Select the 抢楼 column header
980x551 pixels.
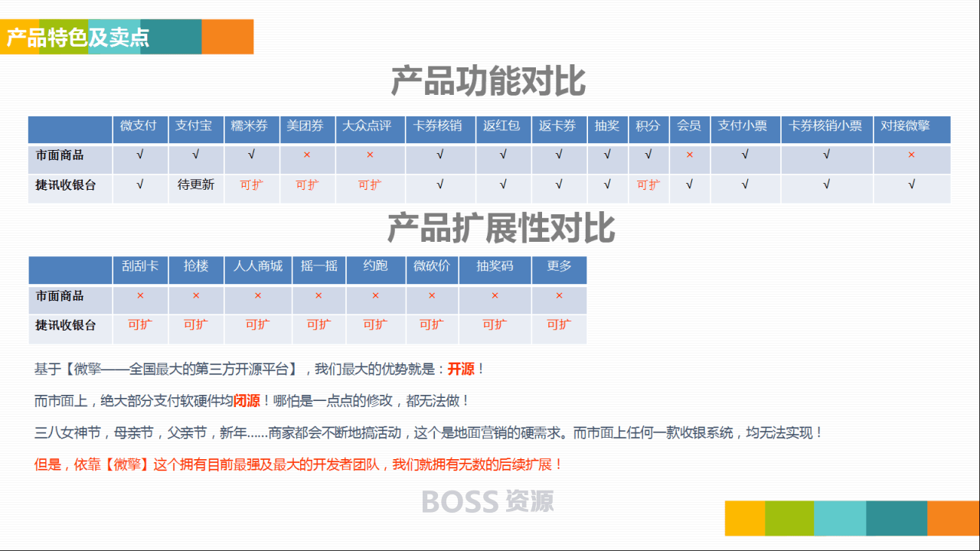point(196,269)
